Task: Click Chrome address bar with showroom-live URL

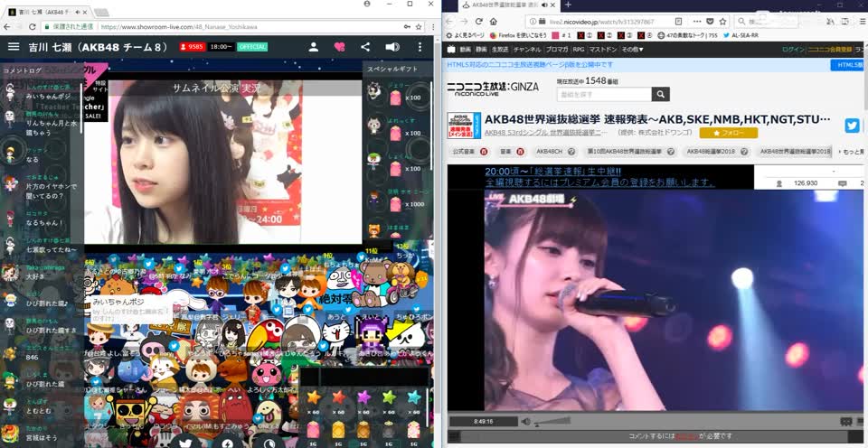Action: tap(232, 26)
